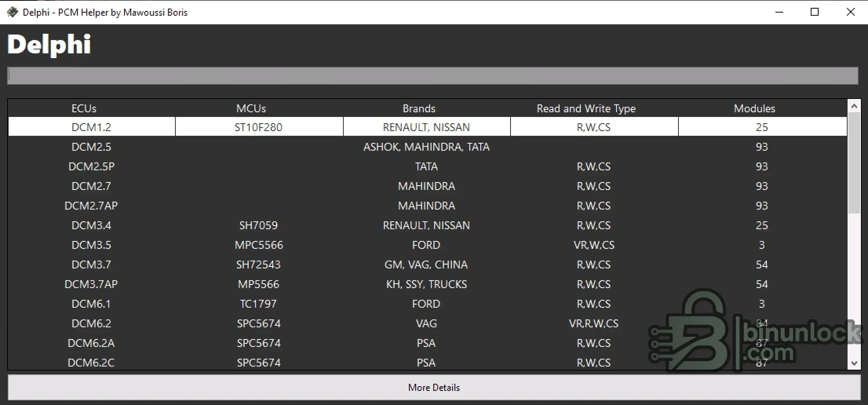The height and width of the screenshot is (405, 868).
Task: Click the MP5566 MCU cell
Action: pyautogui.click(x=259, y=284)
